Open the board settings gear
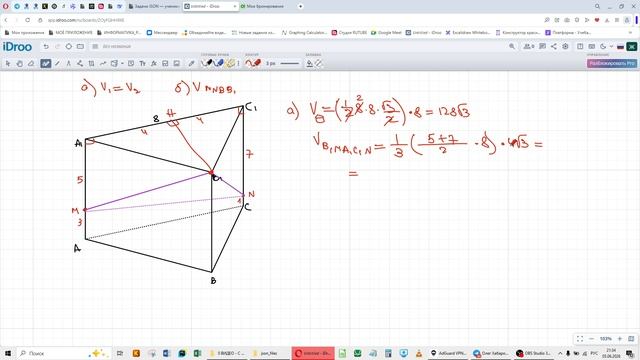 point(565,47)
